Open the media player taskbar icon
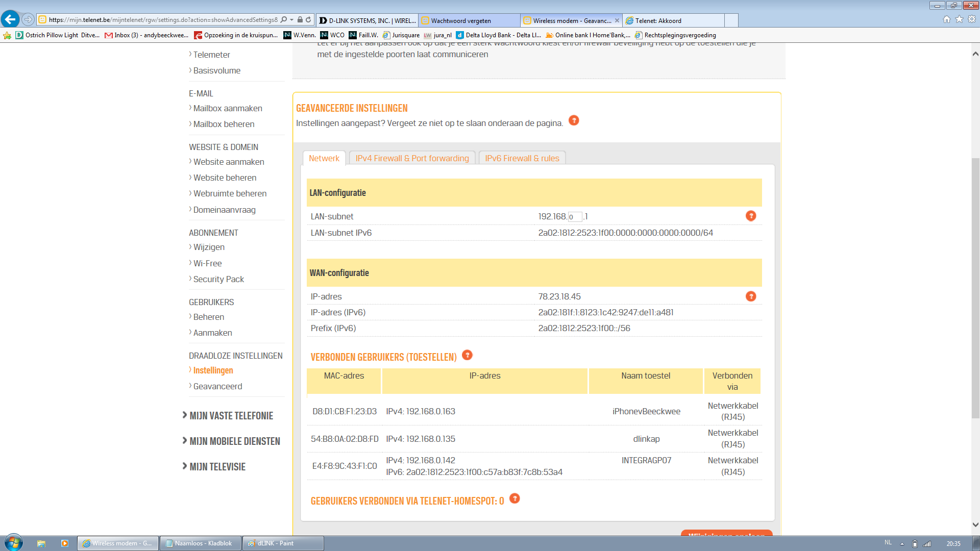This screenshot has width=980, height=551. pos(65,543)
